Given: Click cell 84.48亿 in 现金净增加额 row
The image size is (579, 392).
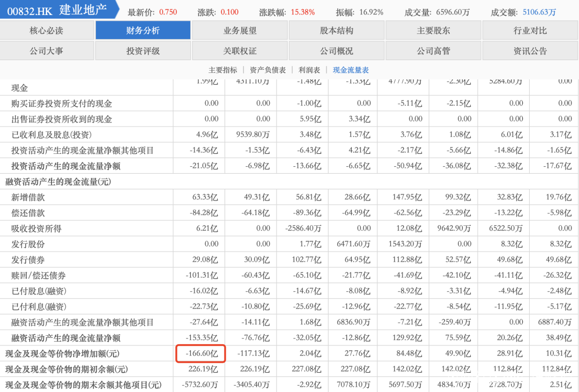Looking at the screenshot, I should pyautogui.click(x=409, y=353).
